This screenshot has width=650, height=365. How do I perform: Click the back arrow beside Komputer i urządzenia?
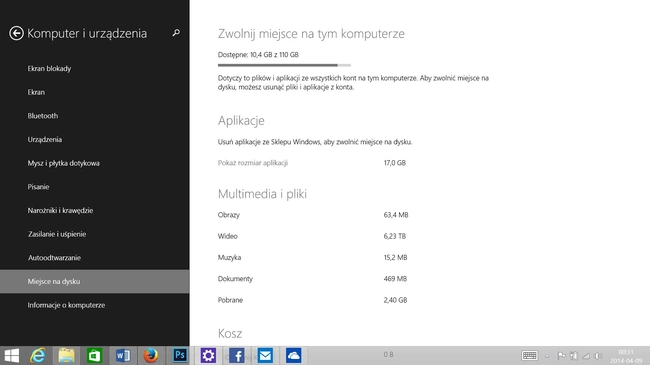click(16, 33)
